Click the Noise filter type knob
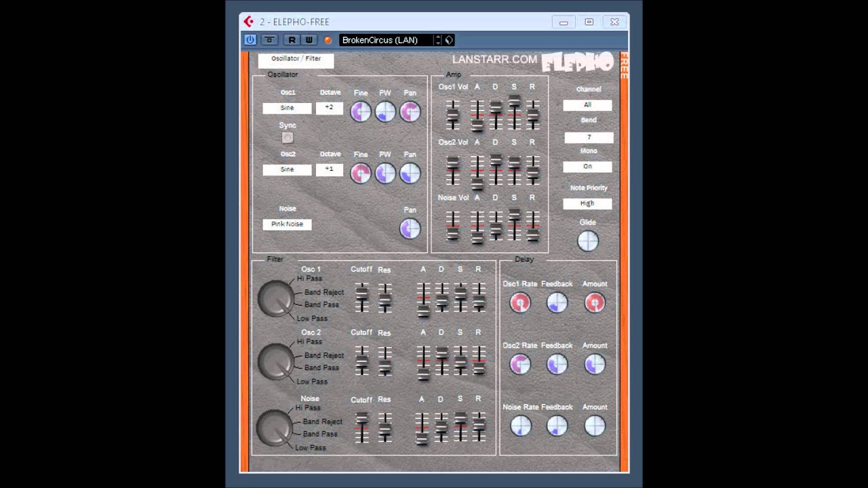 click(275, 428)
